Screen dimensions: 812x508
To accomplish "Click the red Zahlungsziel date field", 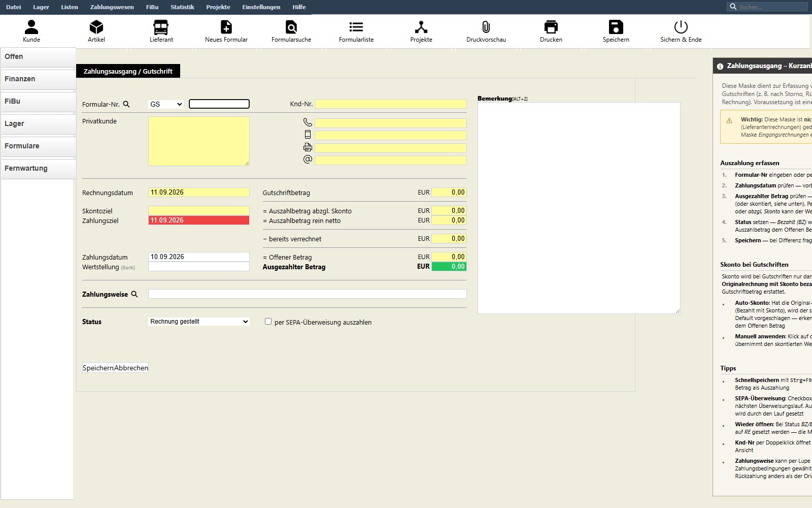I will (199, 220).
